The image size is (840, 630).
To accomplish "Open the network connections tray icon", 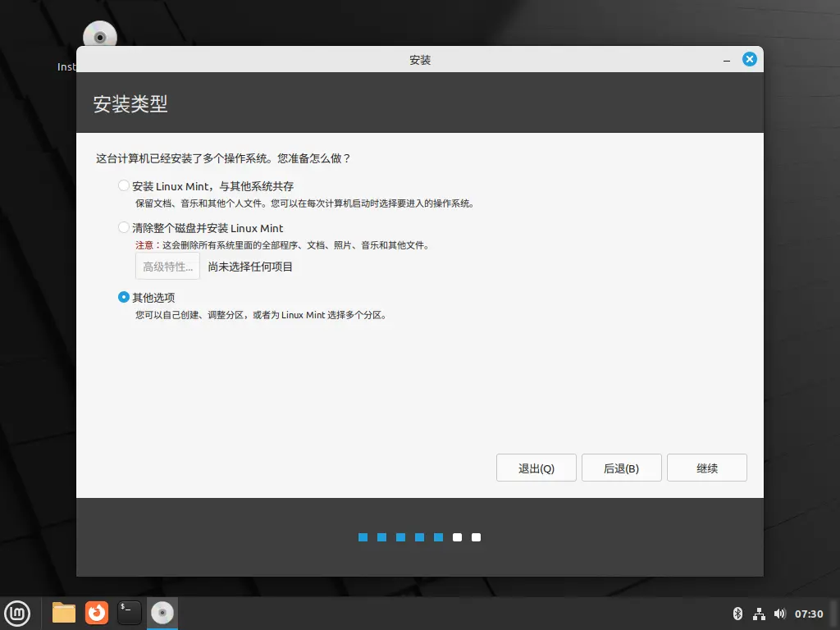I will pos(759,614).
